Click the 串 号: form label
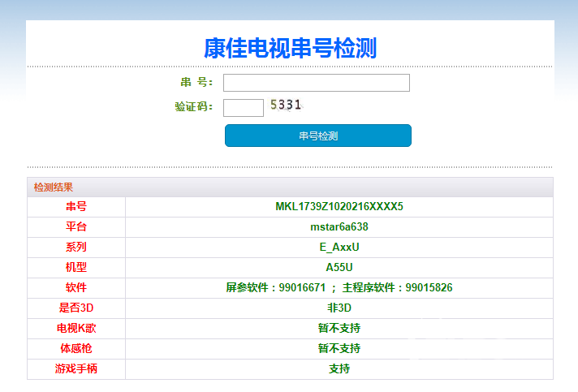 (196, 82)
